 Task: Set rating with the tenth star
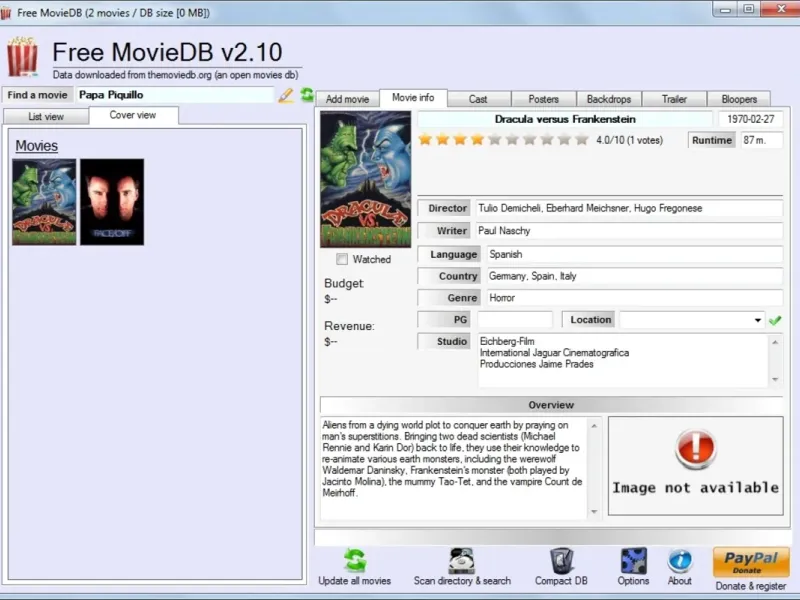(x=582, y=139)
